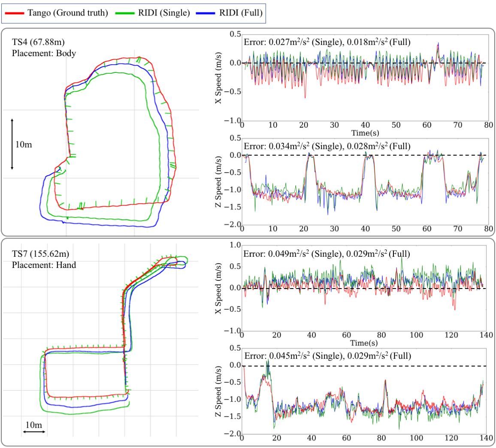The image size is (496, 448).
Task: Select error text starting "Error: 0.049m²/s²"
Action: point(327,253)
